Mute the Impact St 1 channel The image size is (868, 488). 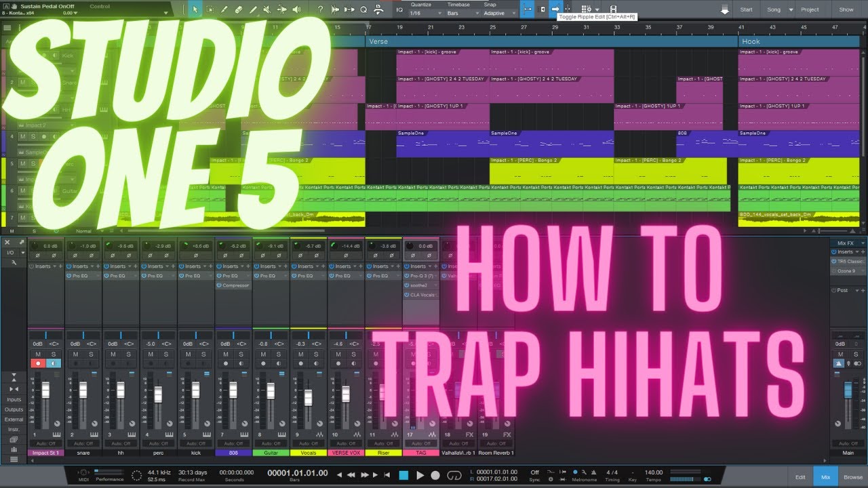pyautogui.click(x=37, y=354)
